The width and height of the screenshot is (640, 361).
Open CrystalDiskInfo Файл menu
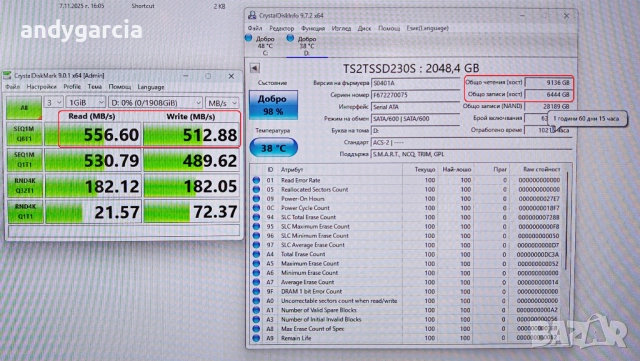(x=255, y=28)
